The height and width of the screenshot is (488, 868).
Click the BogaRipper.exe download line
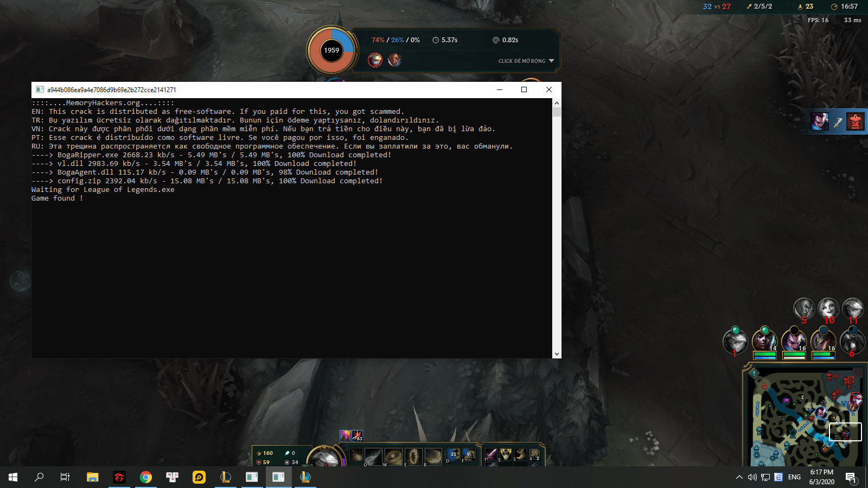coord(212,155)
